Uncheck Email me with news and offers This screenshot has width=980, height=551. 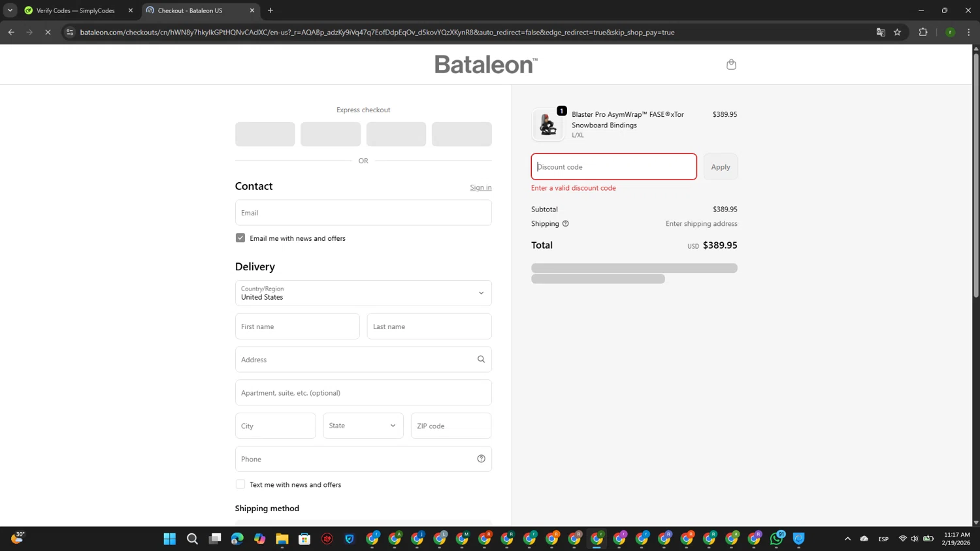click(x=240, y=238)
